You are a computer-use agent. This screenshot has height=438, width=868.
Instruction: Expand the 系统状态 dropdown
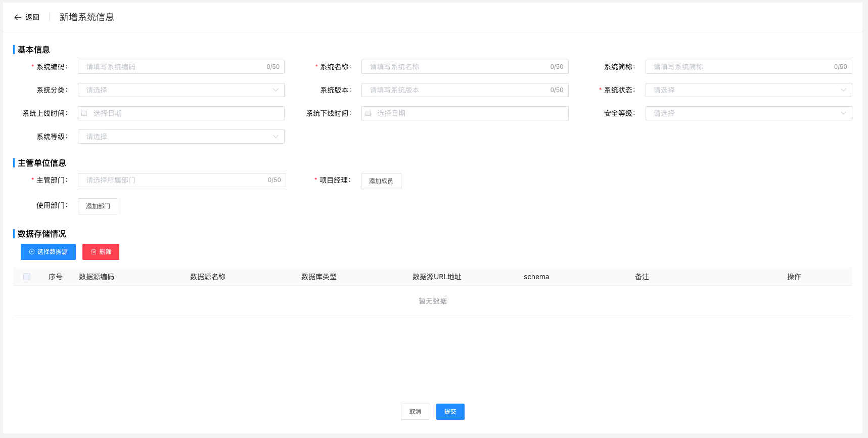(x=748, y=90)
